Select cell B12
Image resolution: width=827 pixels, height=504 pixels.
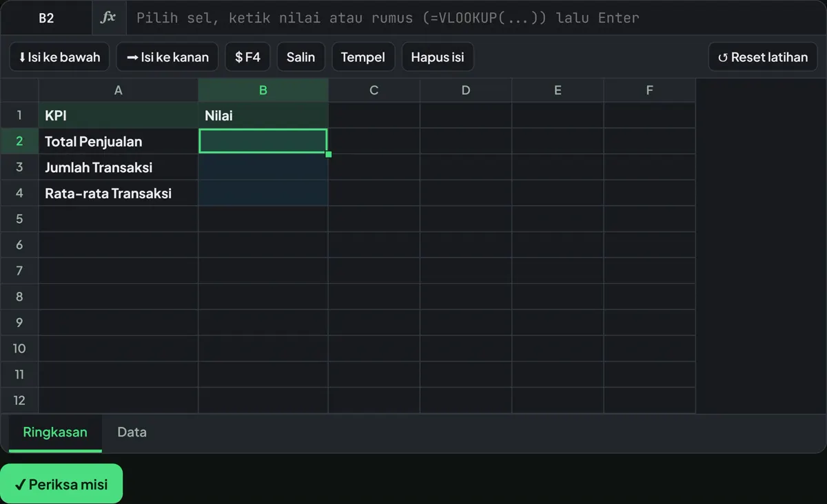pos(263,400)
